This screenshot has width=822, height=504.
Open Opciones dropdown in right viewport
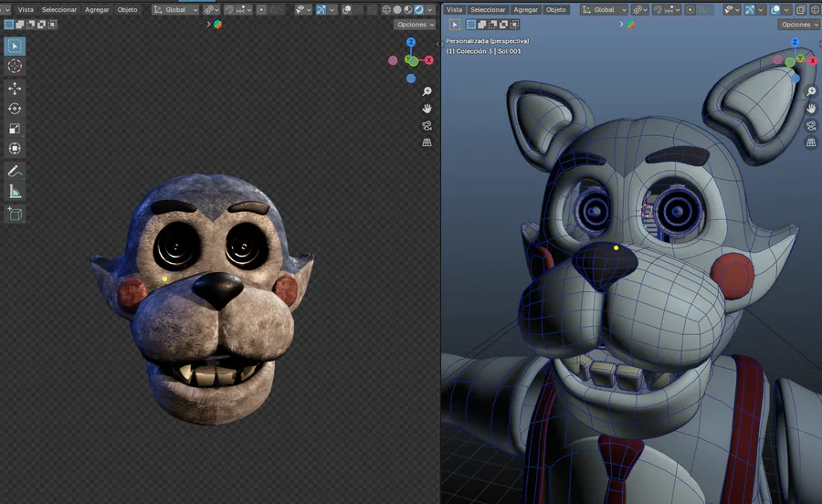point(799,24)
